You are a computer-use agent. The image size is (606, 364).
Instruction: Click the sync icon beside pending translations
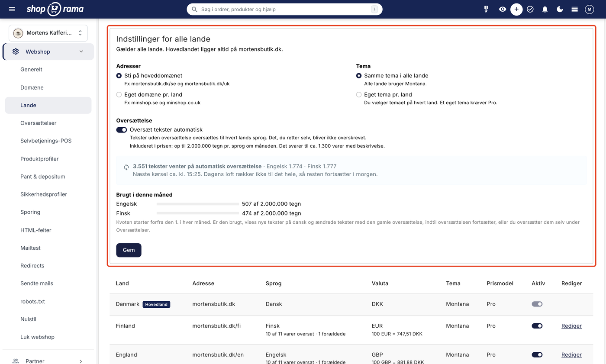tap(126, 167)
